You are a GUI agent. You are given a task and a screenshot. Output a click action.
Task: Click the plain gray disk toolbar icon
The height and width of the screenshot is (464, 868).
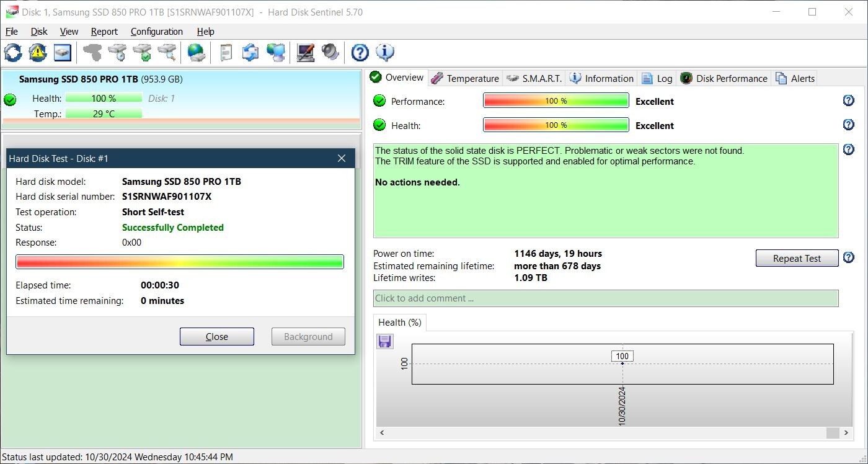click(x=92, y=53)
